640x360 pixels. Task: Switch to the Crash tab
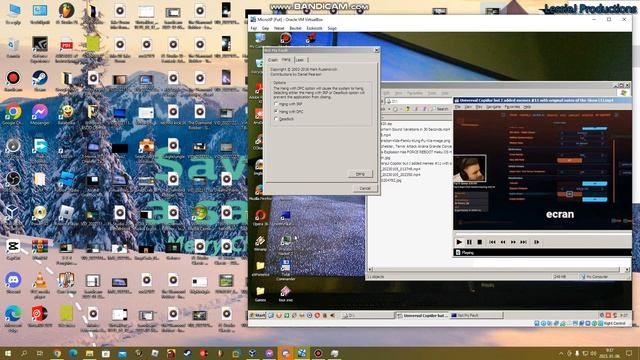click(273, 60)
